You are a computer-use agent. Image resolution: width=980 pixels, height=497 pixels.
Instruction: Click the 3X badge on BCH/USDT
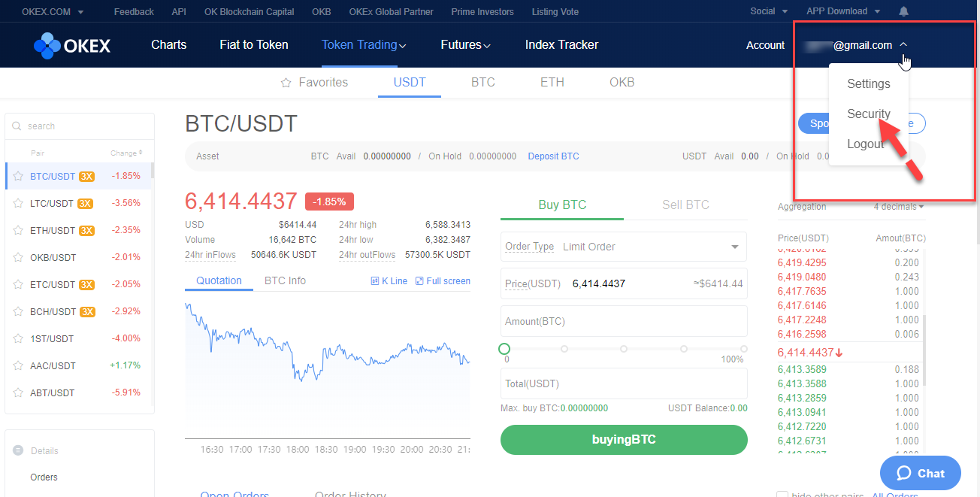coord(87,312)
